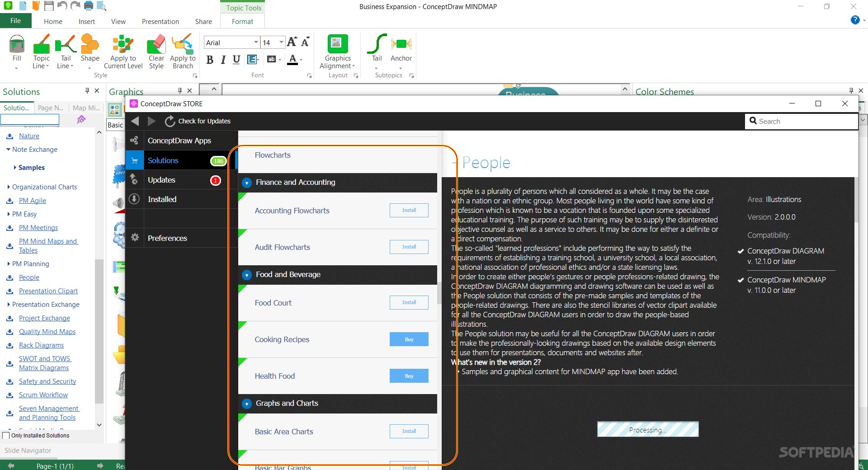Open the File menu
868x470 pixels.
click(16, 21)
